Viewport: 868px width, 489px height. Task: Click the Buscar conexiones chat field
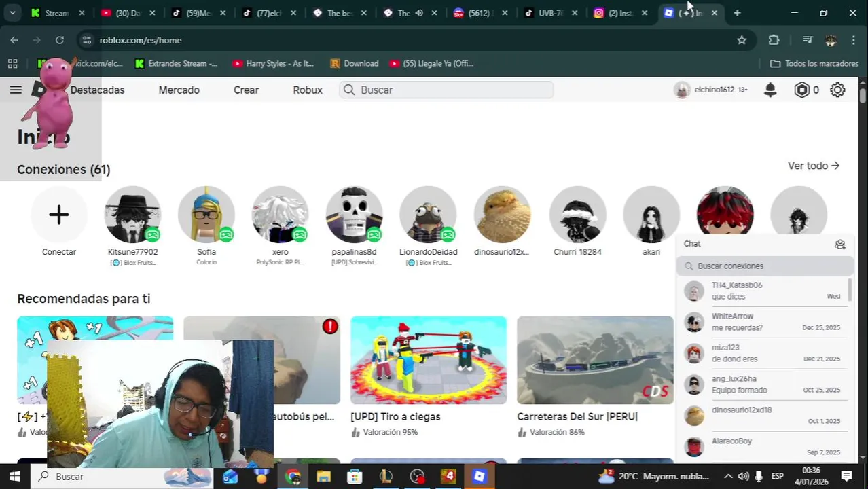pos(764,266)
